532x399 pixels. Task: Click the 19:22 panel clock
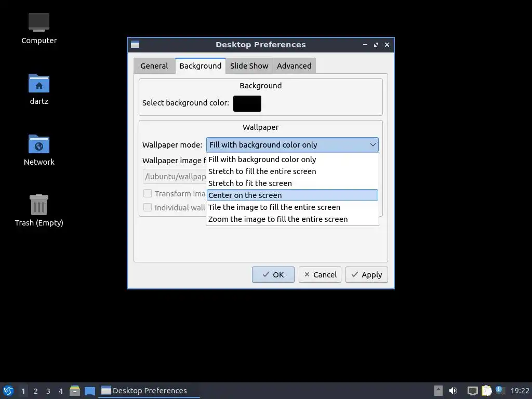point(520,391)
